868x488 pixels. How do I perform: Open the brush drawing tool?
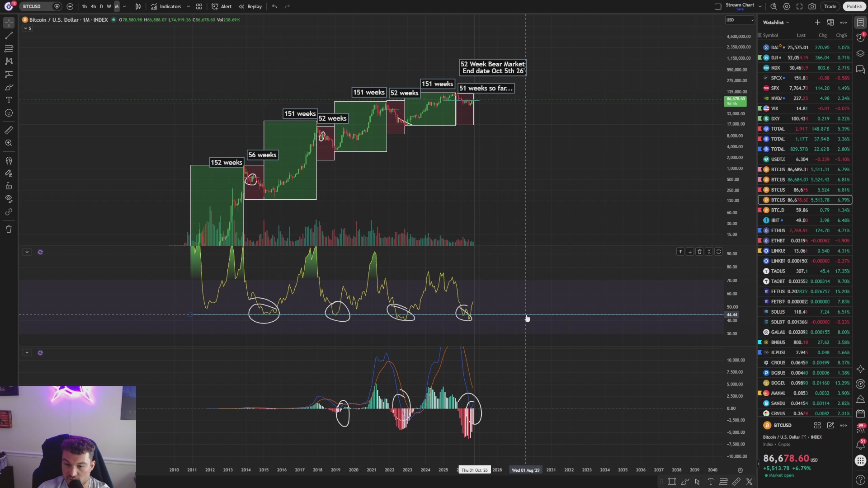9,87
